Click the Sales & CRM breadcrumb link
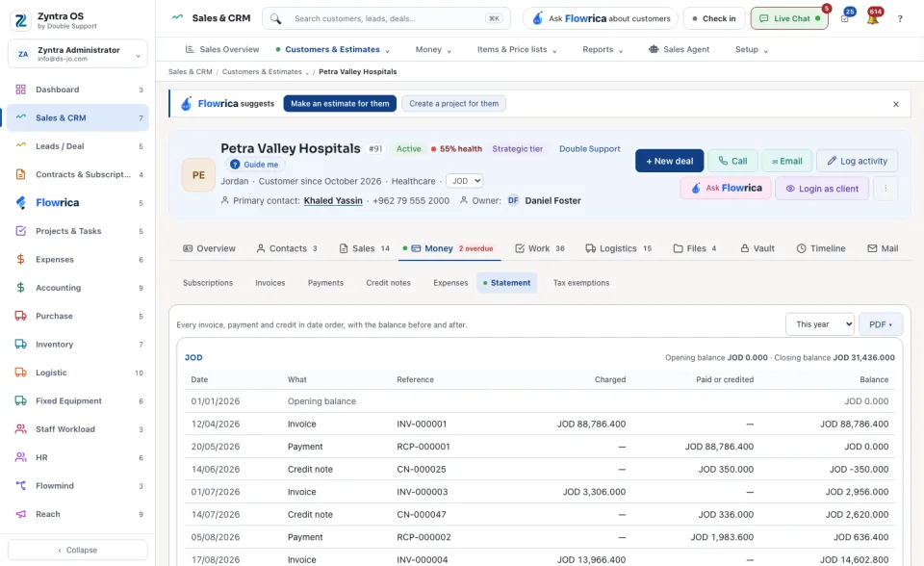Viewport: 924px width, 566px height. coord(190,72)
